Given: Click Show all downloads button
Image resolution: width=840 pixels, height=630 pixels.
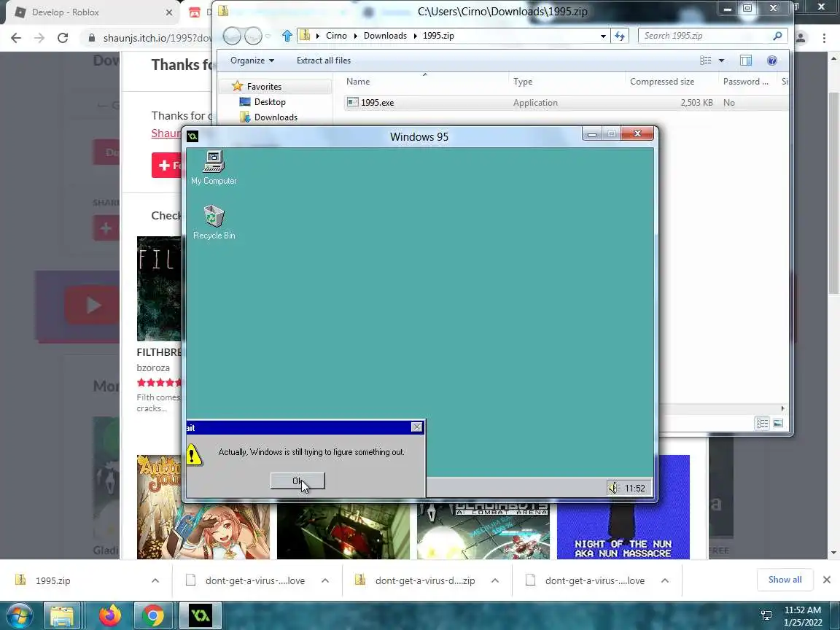Looking at the screenshot, I should click(785, 580).
